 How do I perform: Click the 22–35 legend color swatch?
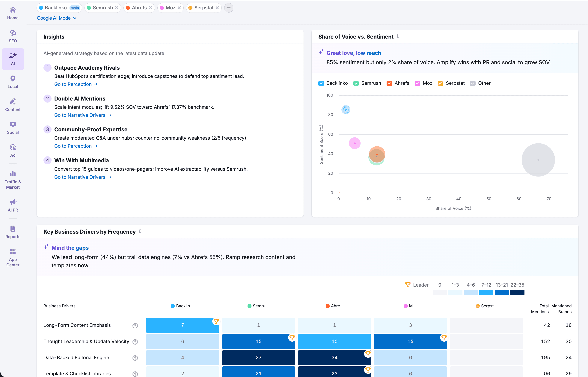(x=517, y=292)
